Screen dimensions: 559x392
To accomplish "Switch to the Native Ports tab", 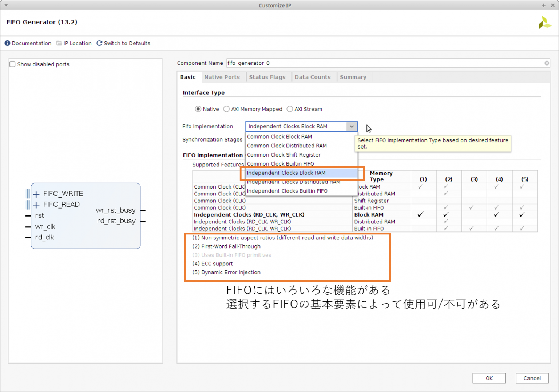I will [x=222, y=77].
